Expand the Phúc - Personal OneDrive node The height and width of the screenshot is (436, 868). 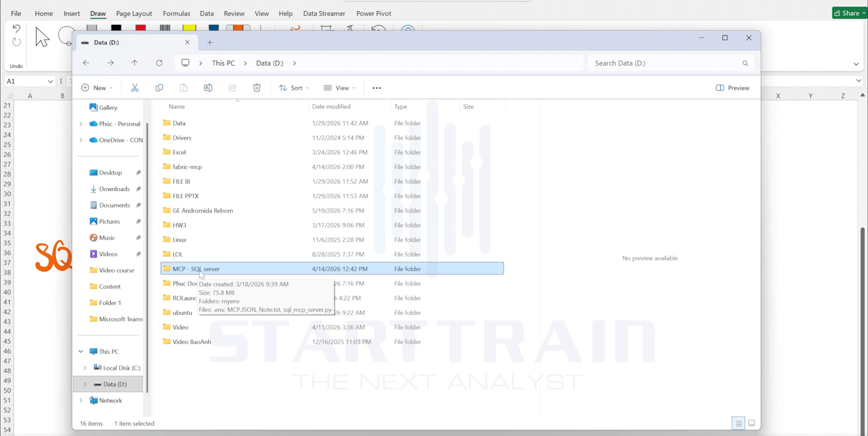(81, 124)
